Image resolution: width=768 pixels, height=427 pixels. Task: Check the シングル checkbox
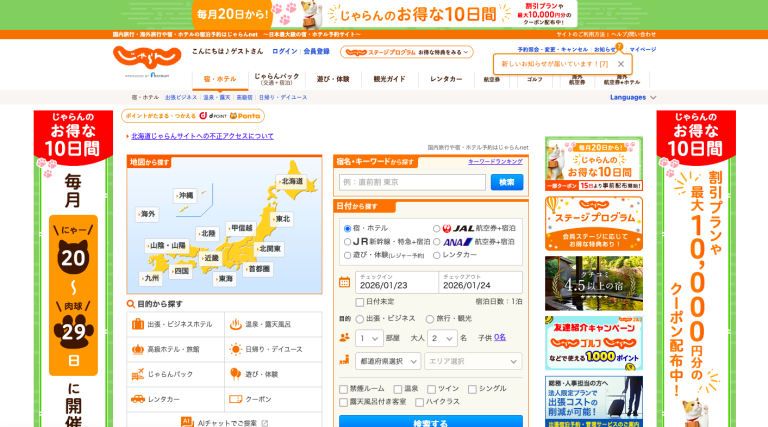472,389
